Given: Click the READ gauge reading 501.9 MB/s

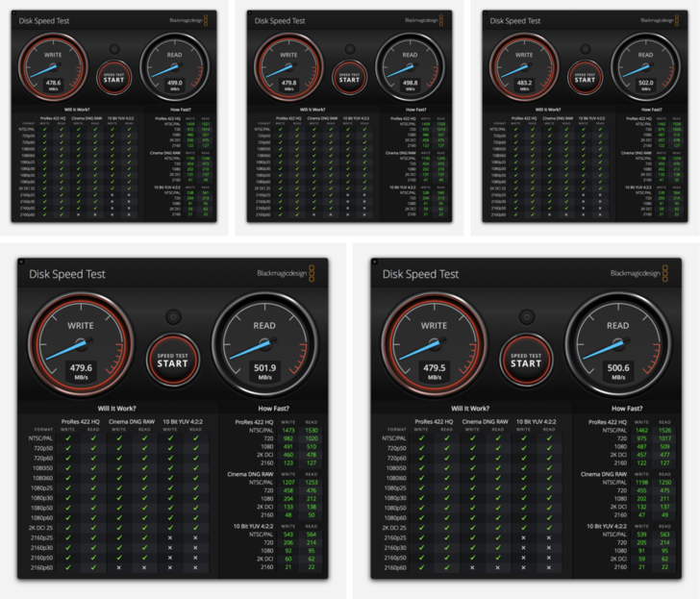Looking at the screenshot, I should (x=264, y=344).
